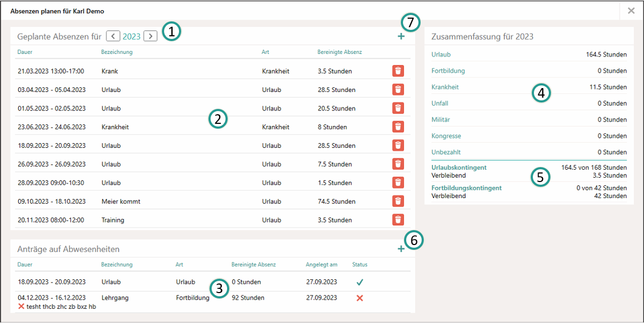Click the 92 Stunden request value
Viewport: 644px width, 323px height.
[248, 298]
